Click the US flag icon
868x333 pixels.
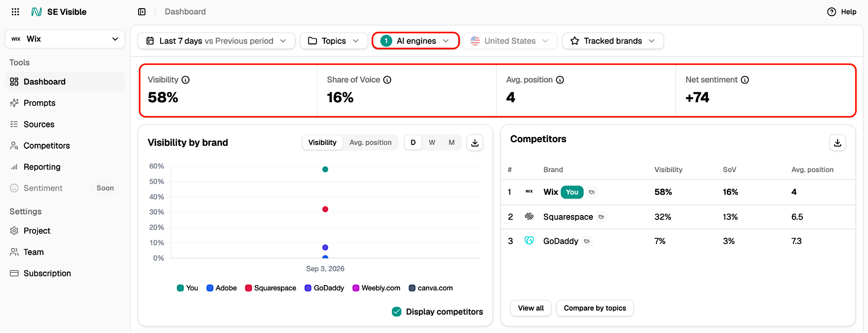coord(475,41)
